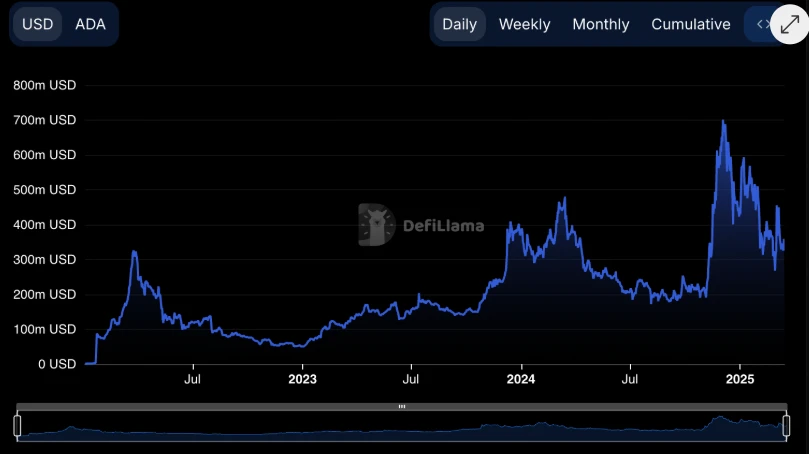Switch currency to USD
The width and height of the screenshot is (809, 454).
pyautogui.click(x=38, y=24)
